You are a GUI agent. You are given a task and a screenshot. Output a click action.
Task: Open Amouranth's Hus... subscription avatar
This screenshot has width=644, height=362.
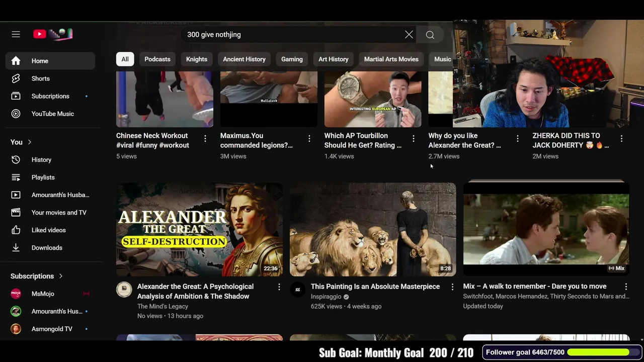16,311
